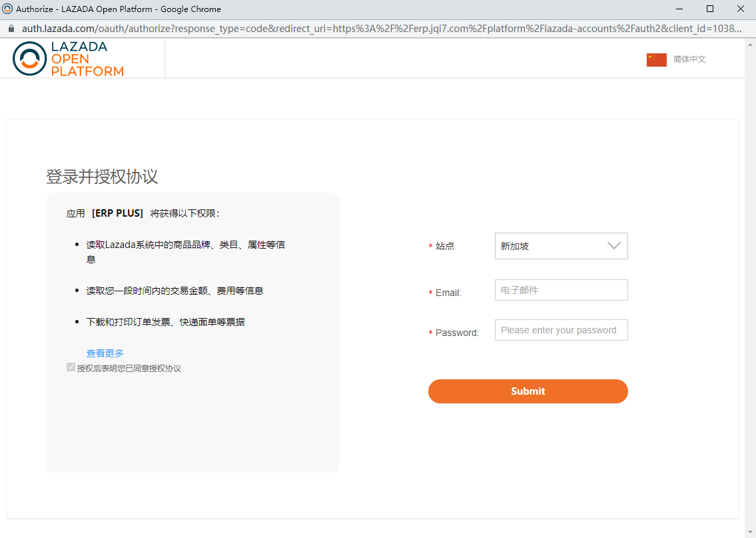This screenshot has width=756, height=538.
Task: Focus the Password input field
Action: tap(562, 330)
